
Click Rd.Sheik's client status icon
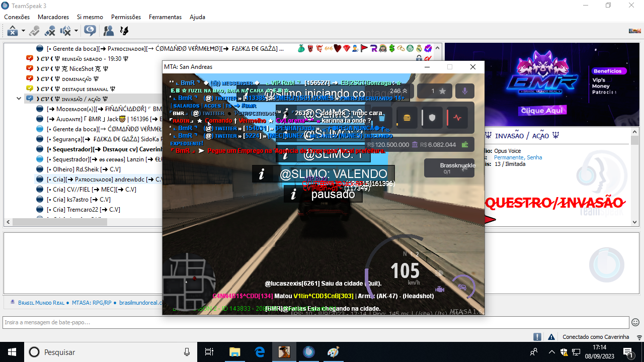click(x=40, y=169)
